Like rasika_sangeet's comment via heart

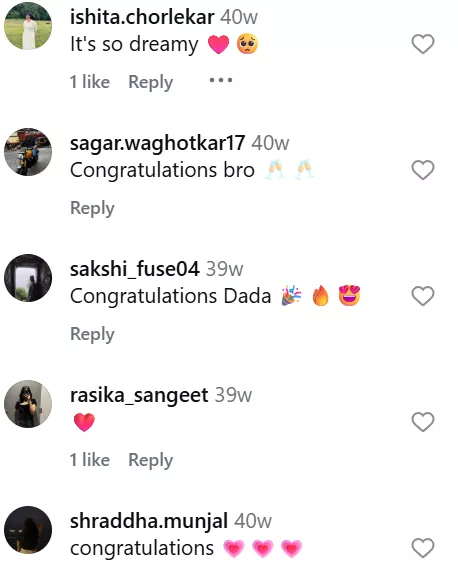(x=423, y=422)
